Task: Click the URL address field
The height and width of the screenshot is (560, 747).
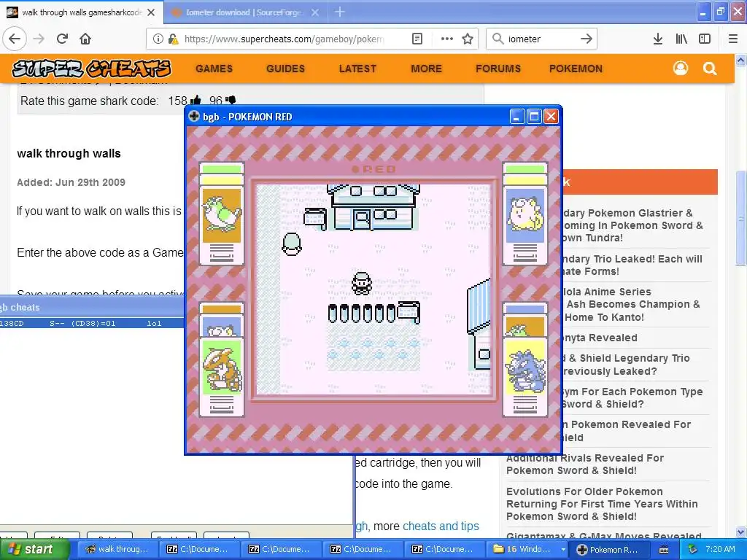Action: point(284,39)
